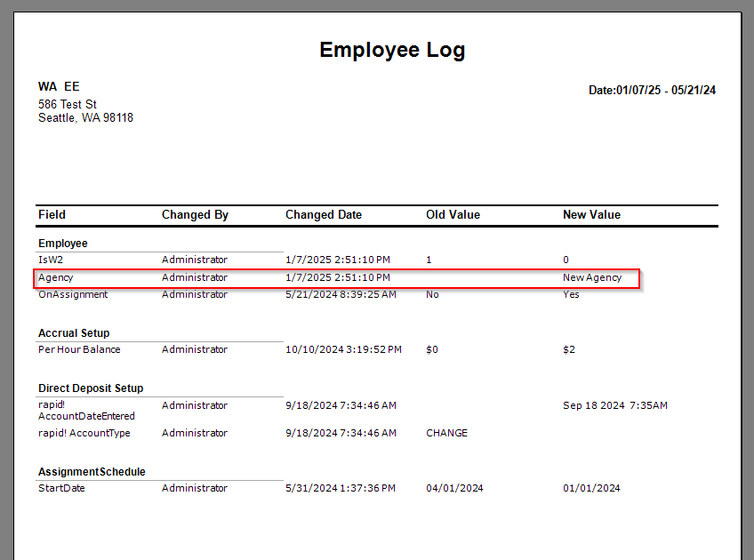This screenshot has height=560, width=754.
Task: Click the Changed Date column header
Action: point(324,215)
